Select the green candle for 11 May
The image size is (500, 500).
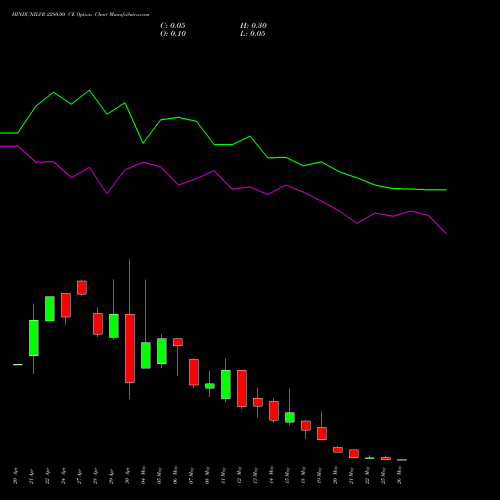pyautogui.click(x=226, y=384)
